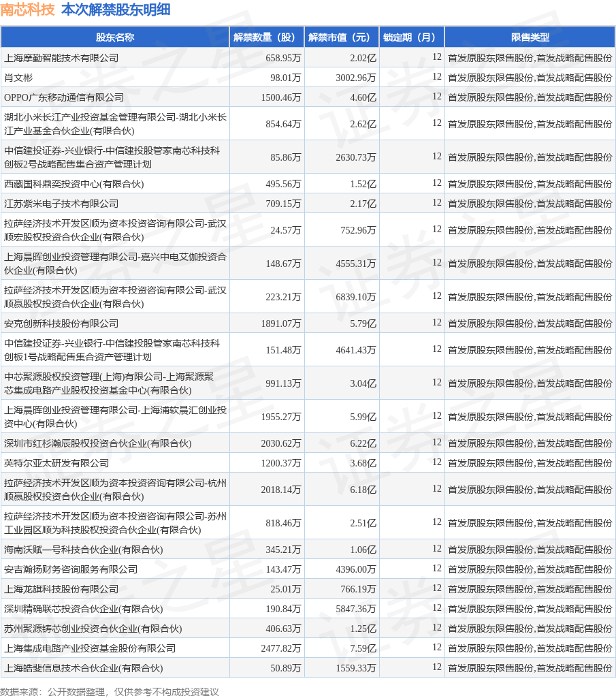Click share count 658.95万
This screenshot has height=698, width=616.
283,58
